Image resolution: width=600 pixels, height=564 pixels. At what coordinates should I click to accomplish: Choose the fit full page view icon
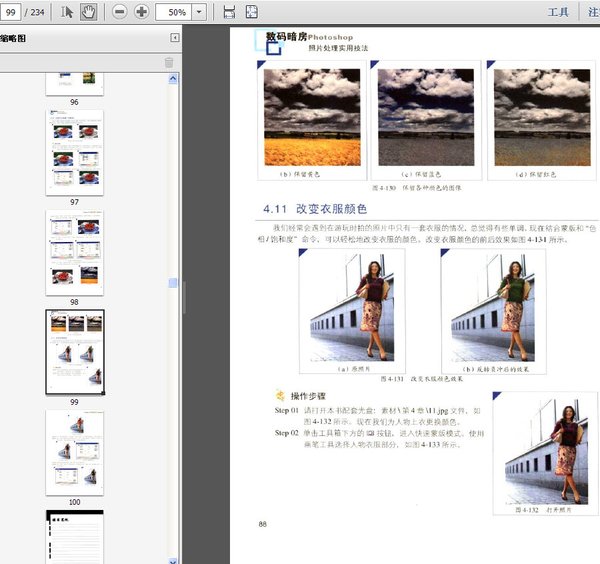251,12
